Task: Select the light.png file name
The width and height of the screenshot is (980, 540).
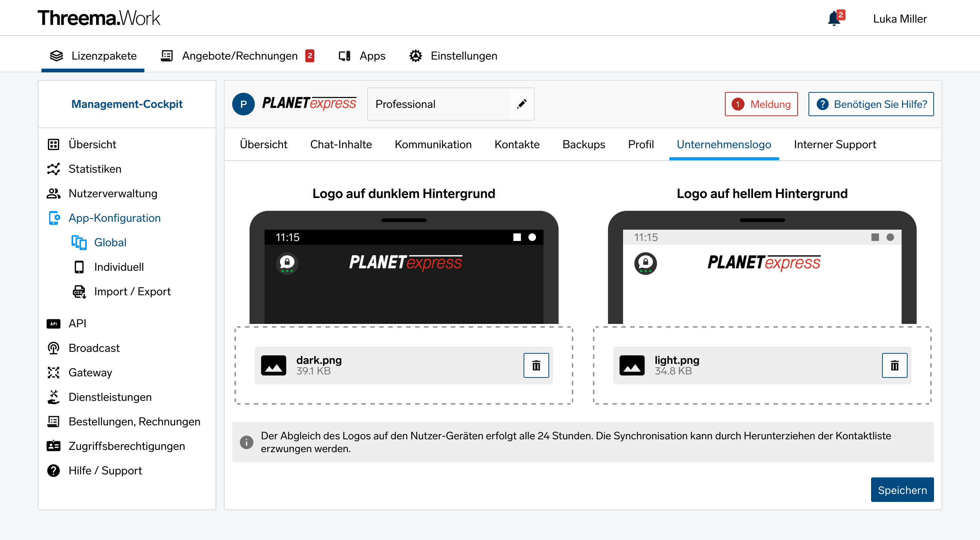Action: coord(677,360)
